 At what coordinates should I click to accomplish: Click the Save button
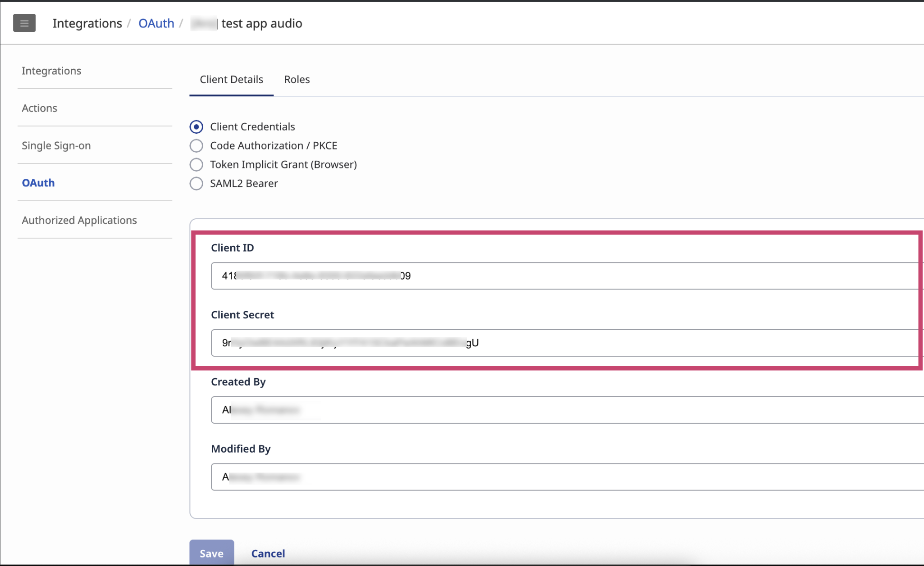[211, 553]
